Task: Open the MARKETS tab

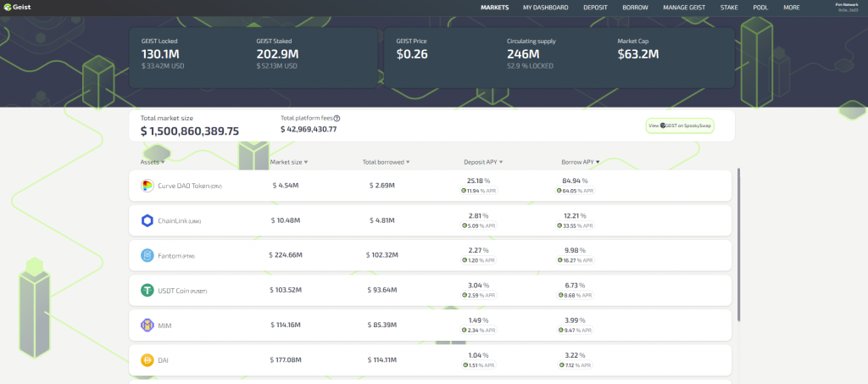Action: 495,8
